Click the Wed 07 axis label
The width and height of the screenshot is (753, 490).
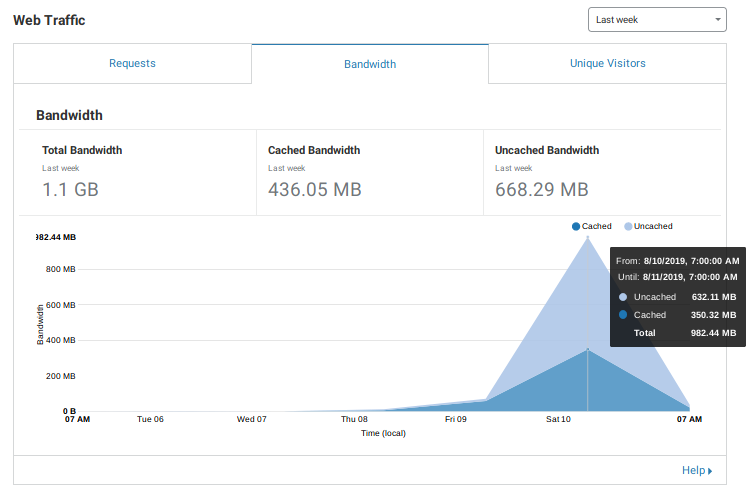point(252,419)
